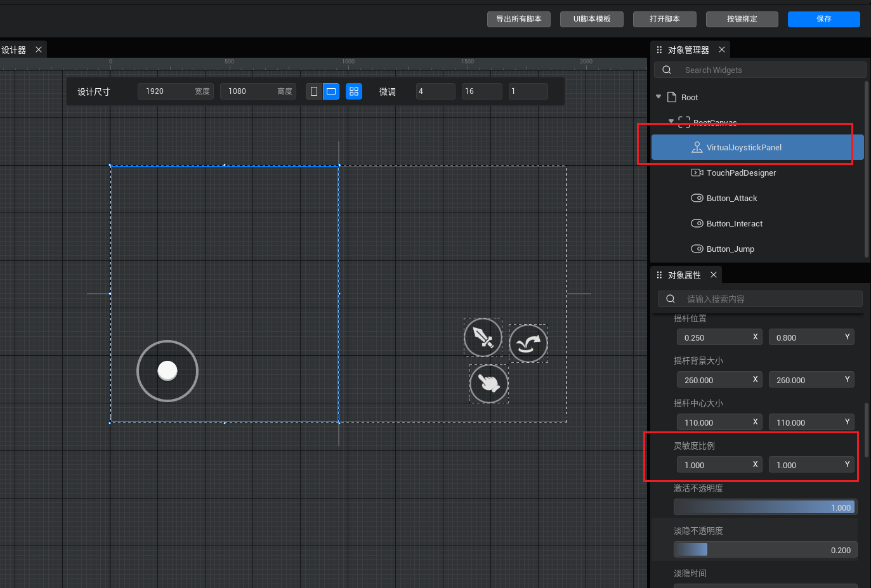
Task: Click the attack sword icon on canvas
Action: pyautogui.click(x=483, y=337)
